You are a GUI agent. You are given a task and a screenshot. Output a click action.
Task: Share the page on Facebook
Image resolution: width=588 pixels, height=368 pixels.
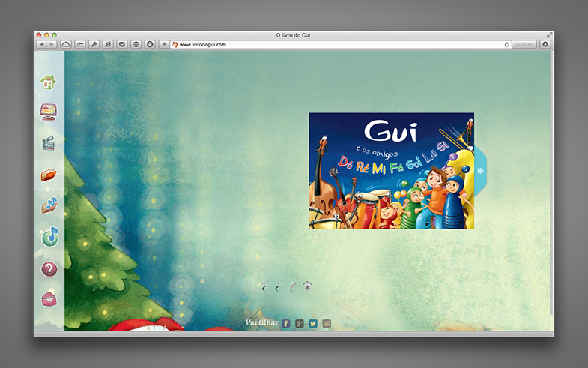click(285, 323)
